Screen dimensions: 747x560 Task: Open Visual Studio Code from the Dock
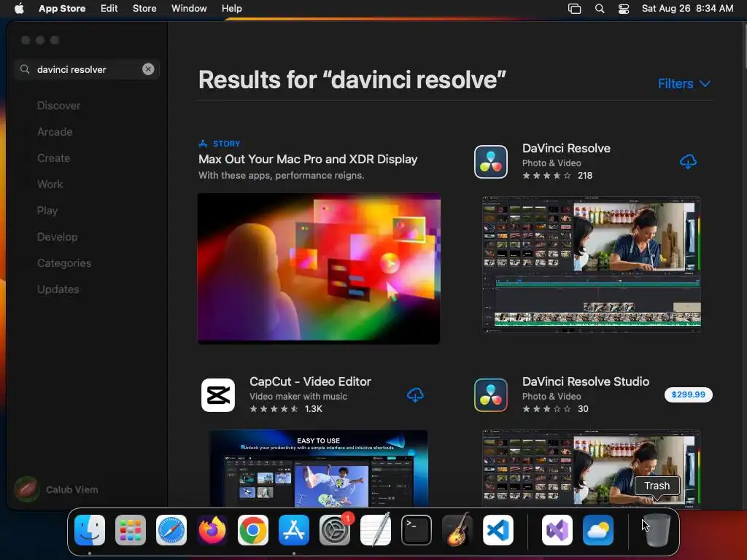coord(498,530)
